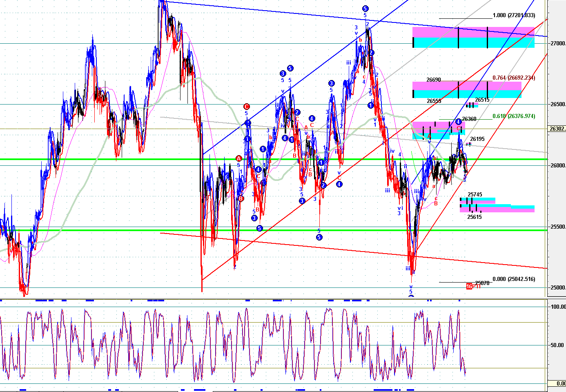Select the red circled B wave marker
The image size is (566, 392).
tap(241, 199)
